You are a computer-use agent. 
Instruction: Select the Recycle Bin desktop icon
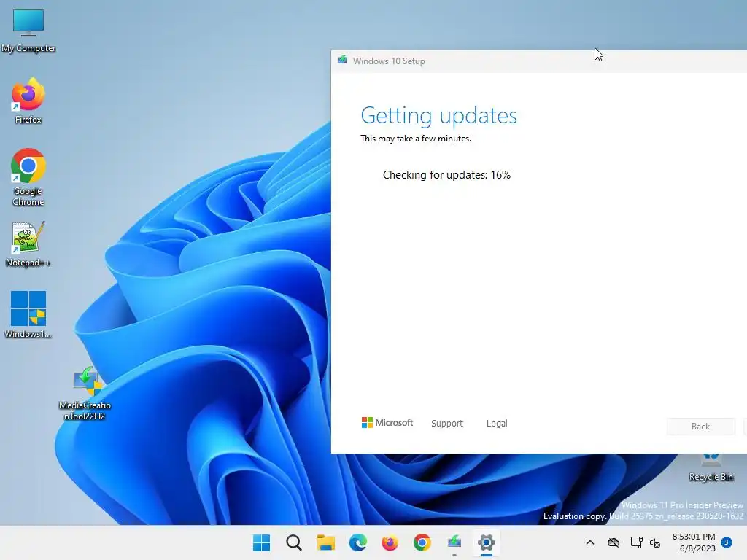tap(711, 467)
